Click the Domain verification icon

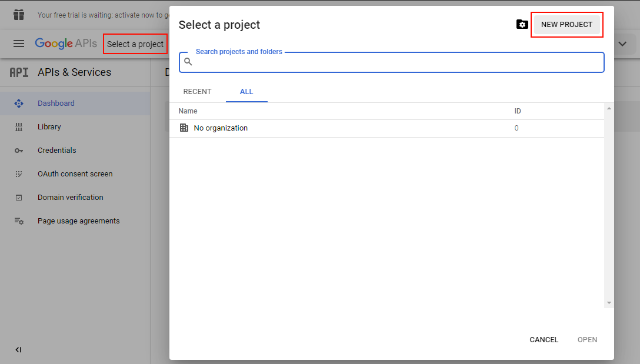(x=19, y=198)
